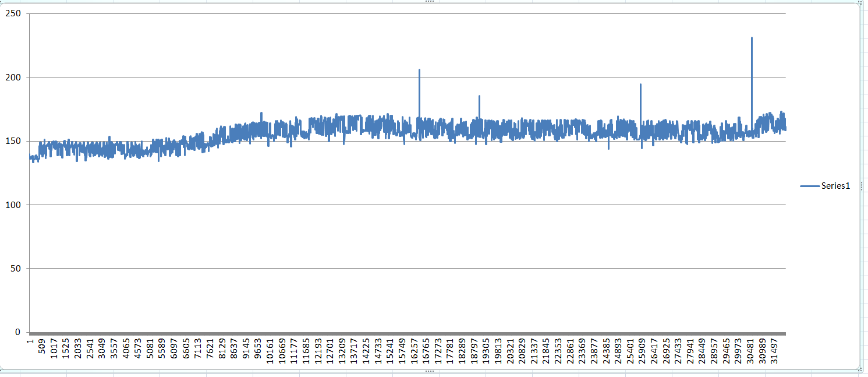868x377 pixels.
Task: Click the bottom-center chart resize handle
Action: [x=430, y=371]
